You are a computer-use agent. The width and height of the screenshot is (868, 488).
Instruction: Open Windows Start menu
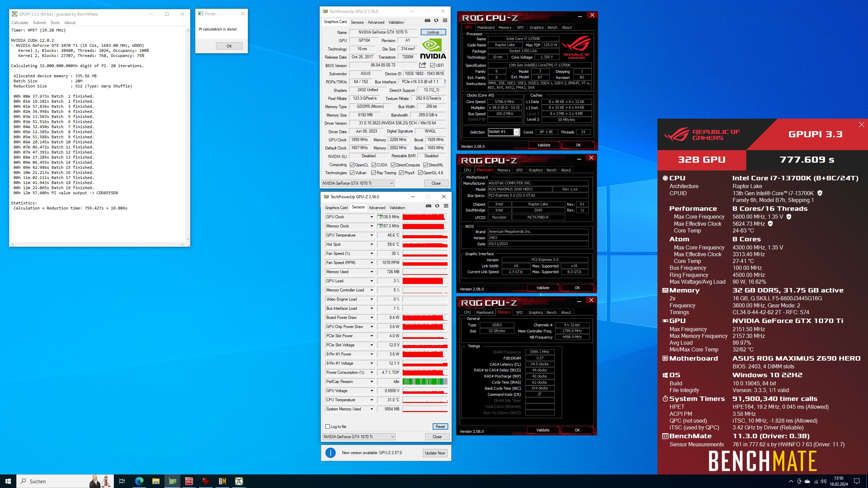pos(8,481)
